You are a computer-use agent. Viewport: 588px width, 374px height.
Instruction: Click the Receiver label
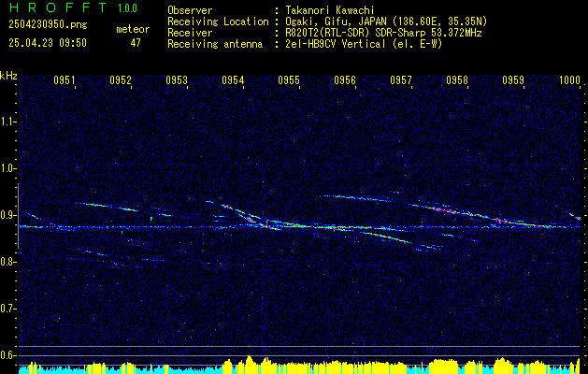(190, 33)
